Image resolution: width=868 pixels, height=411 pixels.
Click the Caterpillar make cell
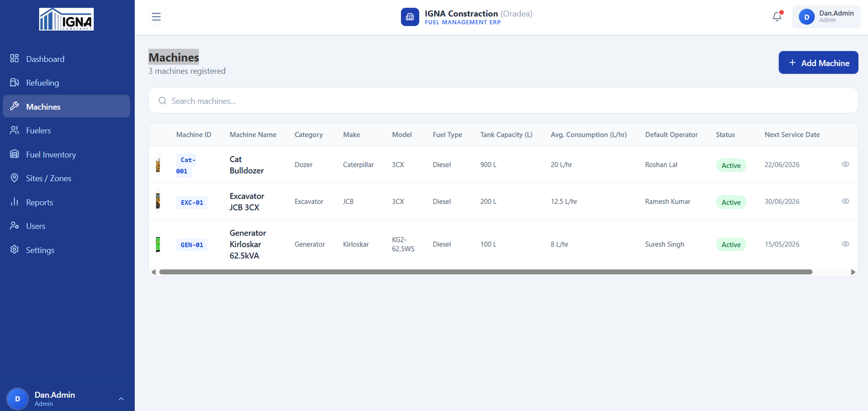pos(358,164)
